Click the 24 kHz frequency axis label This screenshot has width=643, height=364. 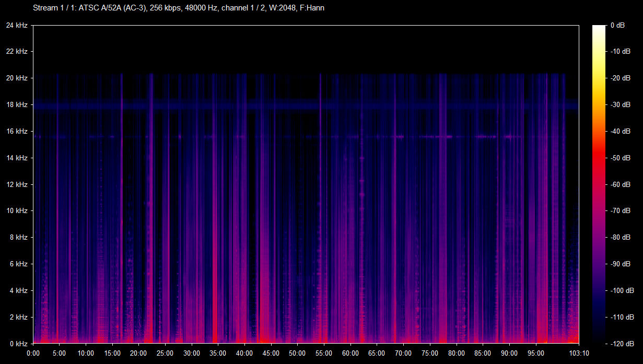(x=17, y=25)
